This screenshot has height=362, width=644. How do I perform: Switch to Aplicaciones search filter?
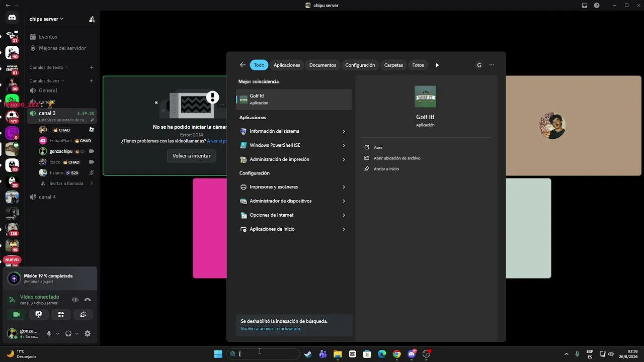tap(287, 65)
